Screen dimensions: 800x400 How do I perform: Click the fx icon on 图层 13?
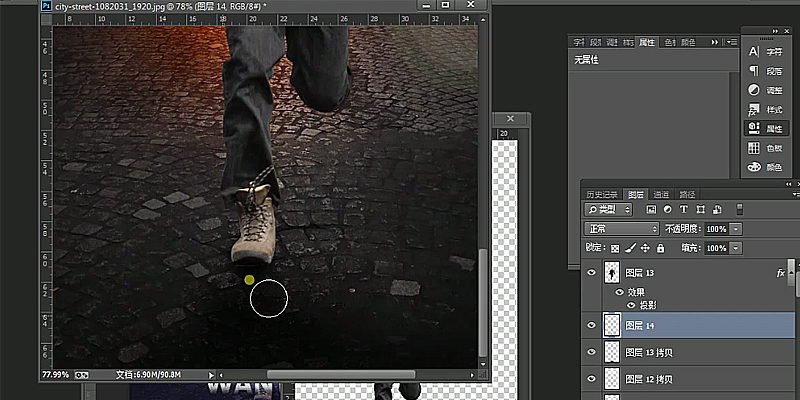pyautogui.click(x=780, y=273)
